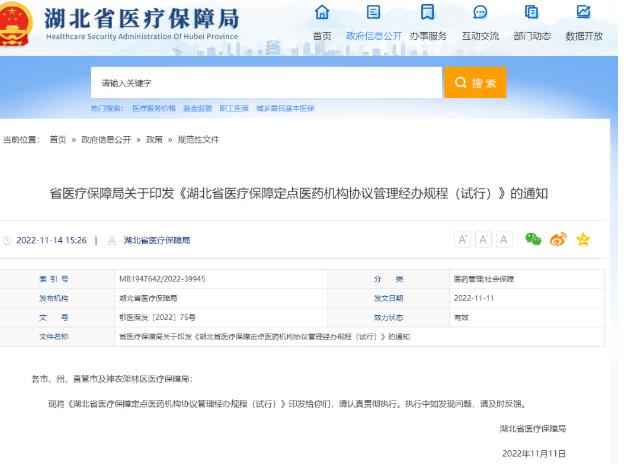This screenshot has width=629, height=464.
Task: Increase font size with A+ icon
Action: pos(463,239)
